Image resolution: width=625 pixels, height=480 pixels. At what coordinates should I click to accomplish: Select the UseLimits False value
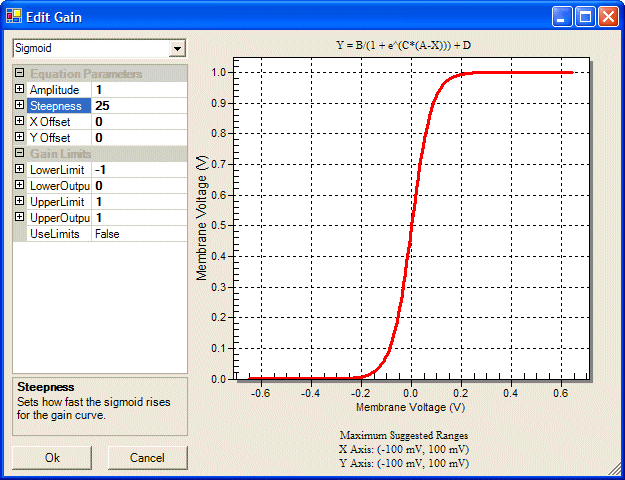coord(139,234)
